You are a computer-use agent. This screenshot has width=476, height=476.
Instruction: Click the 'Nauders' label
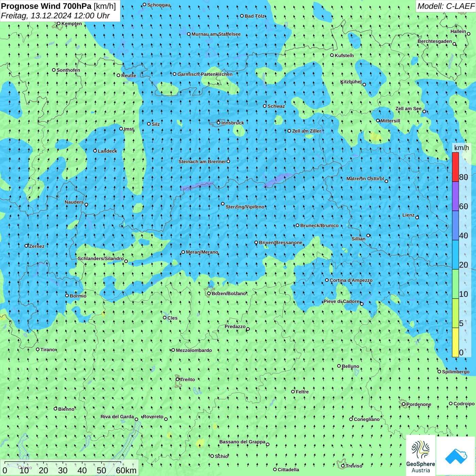74,202
